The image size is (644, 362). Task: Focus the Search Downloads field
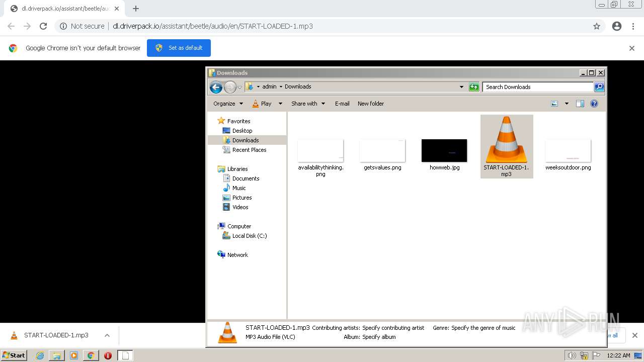[538, 87]
